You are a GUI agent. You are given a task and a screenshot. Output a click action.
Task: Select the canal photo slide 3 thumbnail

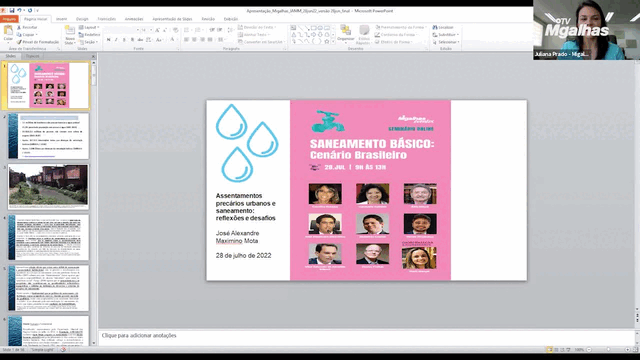point(48,187)
